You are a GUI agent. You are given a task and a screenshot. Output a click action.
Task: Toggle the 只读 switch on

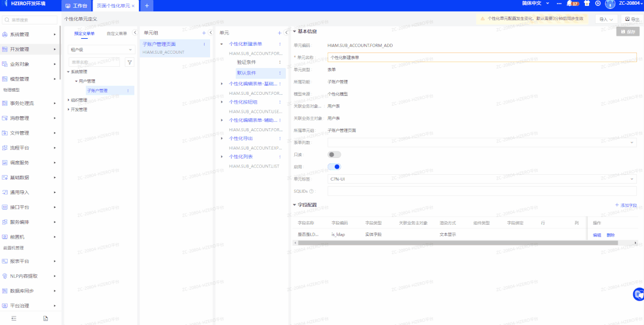(x=334, y=154)
